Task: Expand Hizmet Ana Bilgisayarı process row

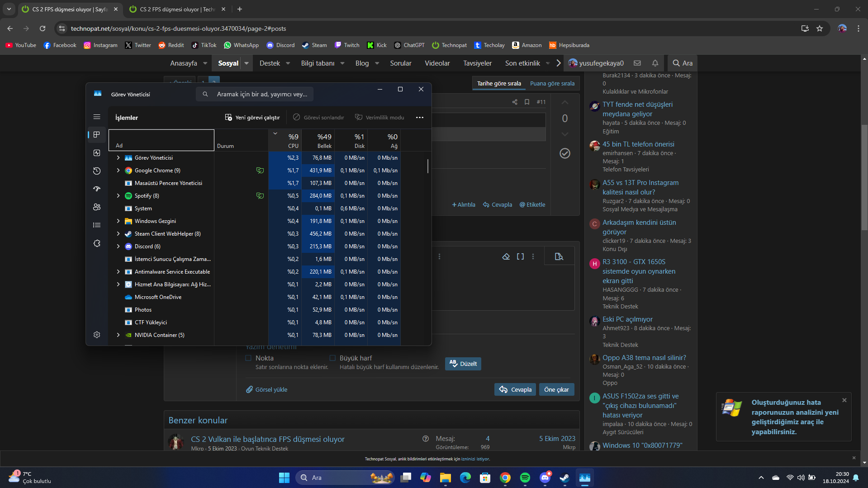Action: click(118, 284)
